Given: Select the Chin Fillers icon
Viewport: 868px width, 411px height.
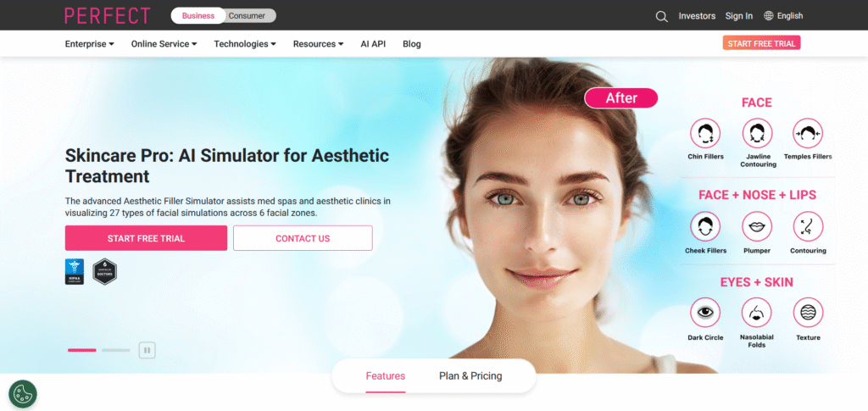Looking at the screenshot, I should [705, 133].
